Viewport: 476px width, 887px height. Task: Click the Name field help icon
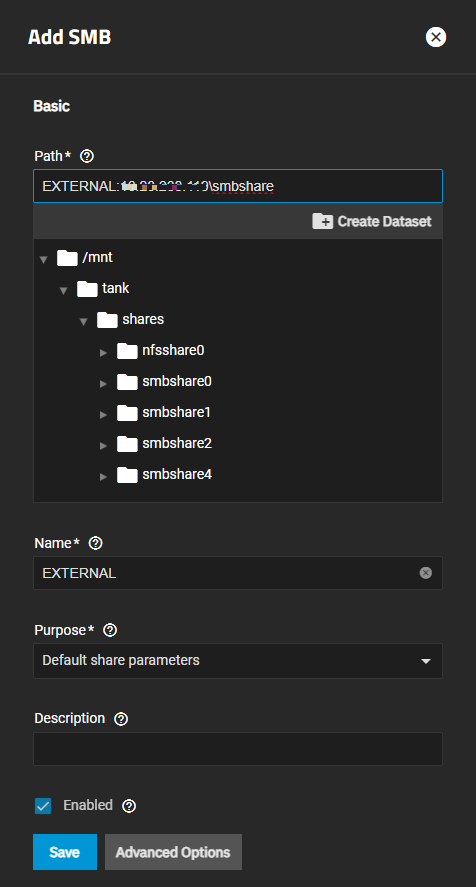click(x=96, y=543)
